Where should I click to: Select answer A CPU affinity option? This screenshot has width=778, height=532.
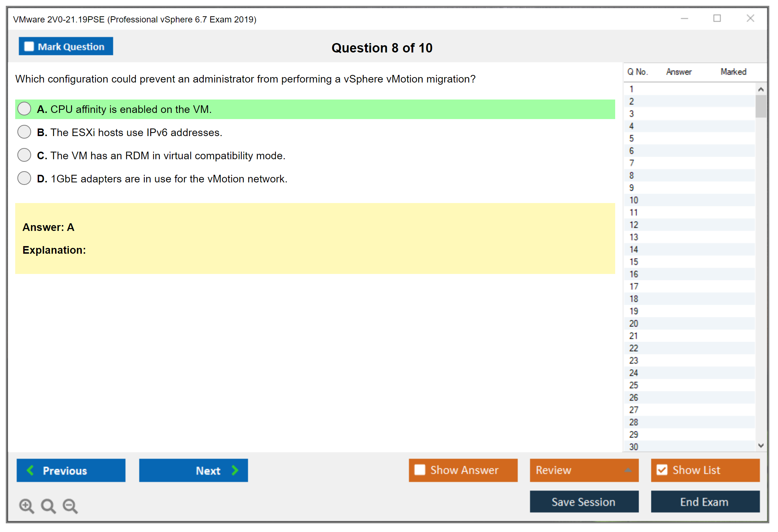[24, 109]
